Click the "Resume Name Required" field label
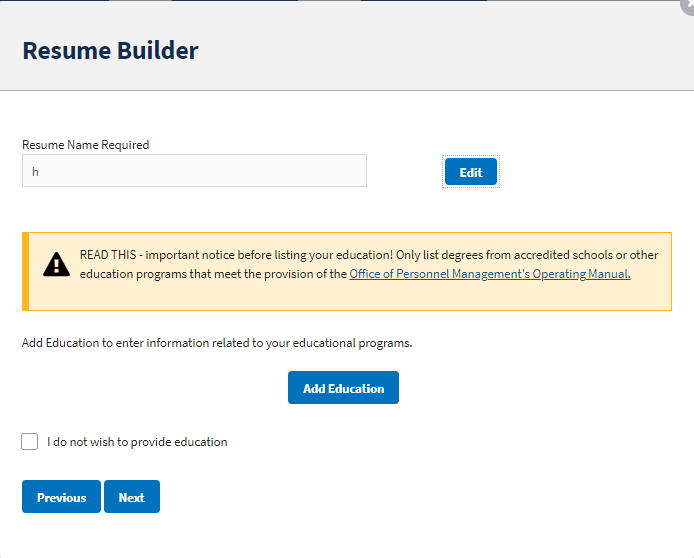 pyautogui.click(x=85, y=145)
